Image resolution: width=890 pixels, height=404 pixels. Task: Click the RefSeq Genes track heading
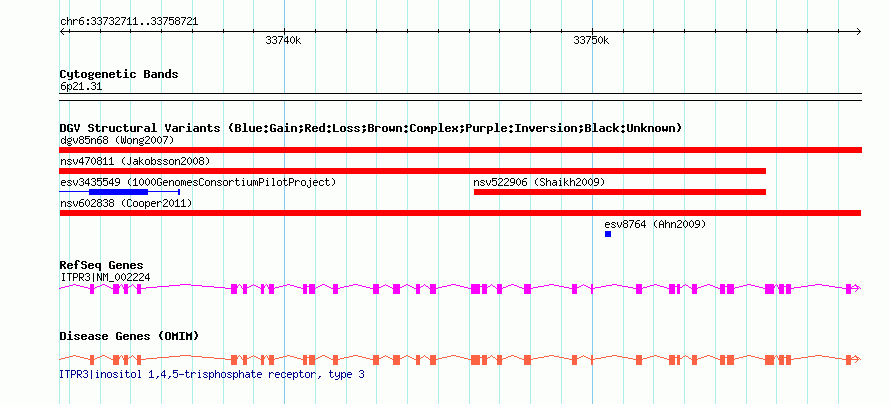(102, 265)
